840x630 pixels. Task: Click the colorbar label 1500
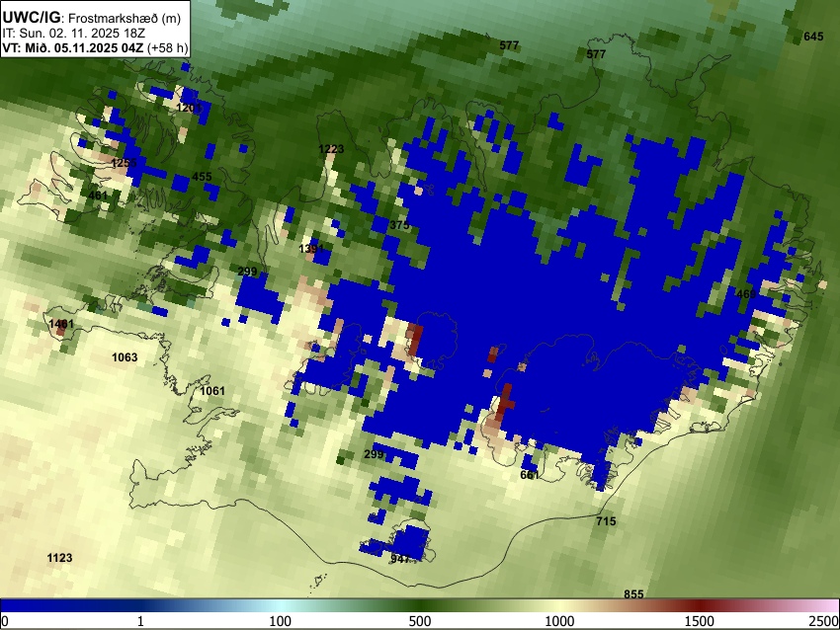699,621
